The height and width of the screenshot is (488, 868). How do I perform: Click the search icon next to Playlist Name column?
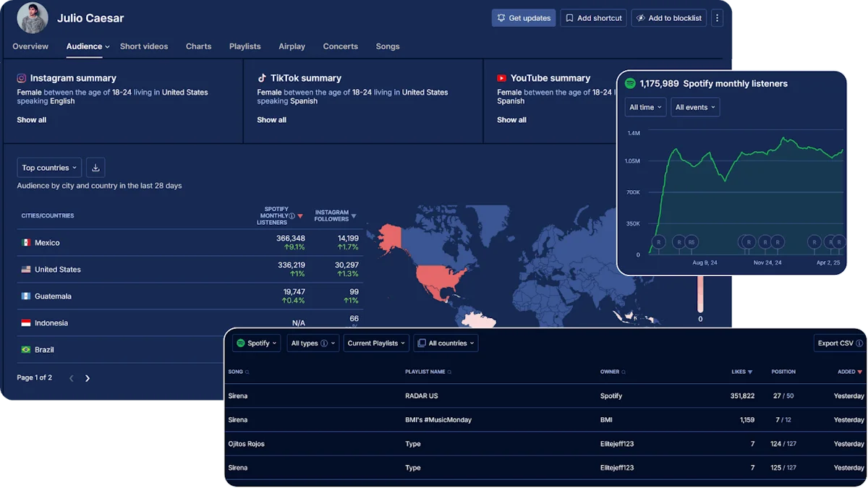pyautogui.click(x=450, y=372)
